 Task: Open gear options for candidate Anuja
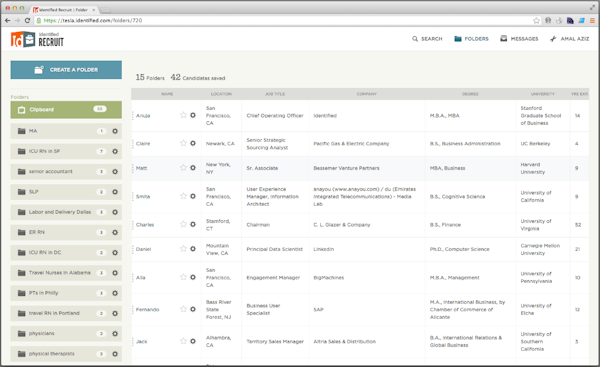tap(193, 115)
